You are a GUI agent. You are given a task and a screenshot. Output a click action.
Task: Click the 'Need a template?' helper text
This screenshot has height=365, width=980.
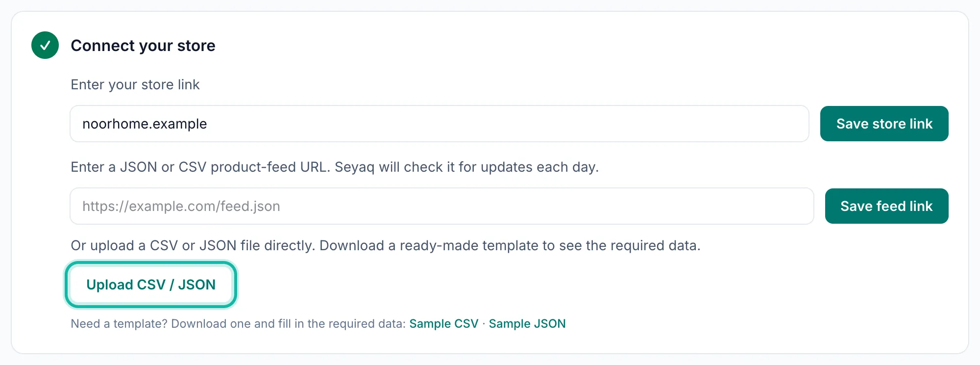238,324
